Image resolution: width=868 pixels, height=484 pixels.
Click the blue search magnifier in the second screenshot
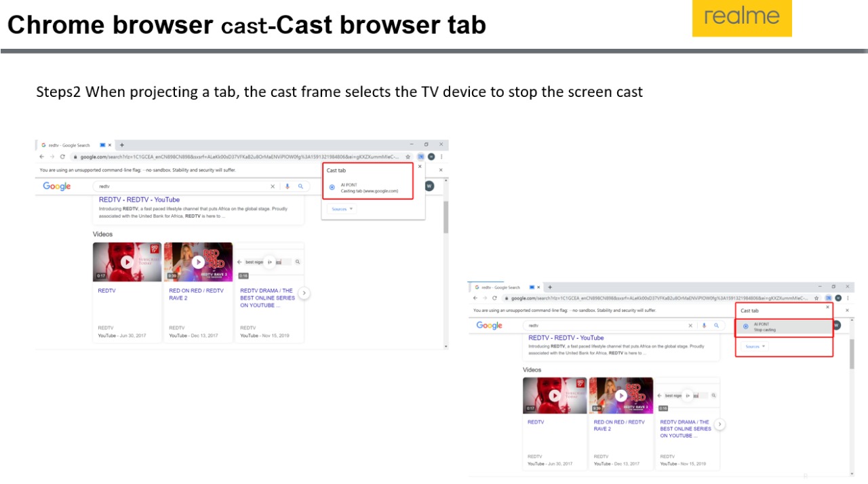(716, 325)
